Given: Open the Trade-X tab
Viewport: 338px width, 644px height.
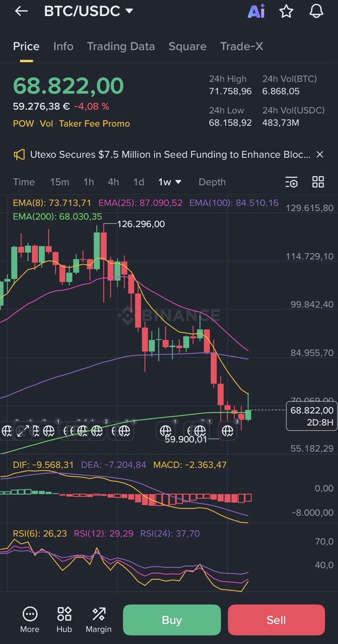Looking at the screenshot, I should [x=242, y=47].
